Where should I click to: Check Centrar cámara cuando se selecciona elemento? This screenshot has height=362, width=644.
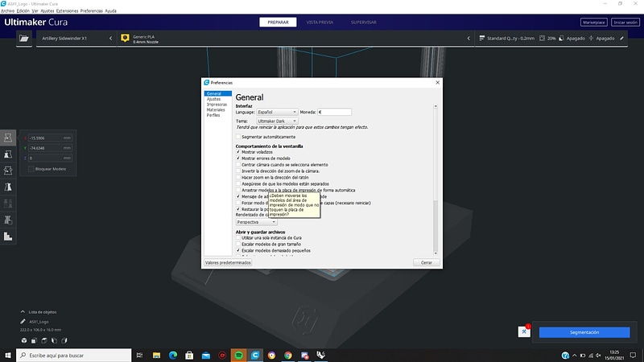[238, 165]
